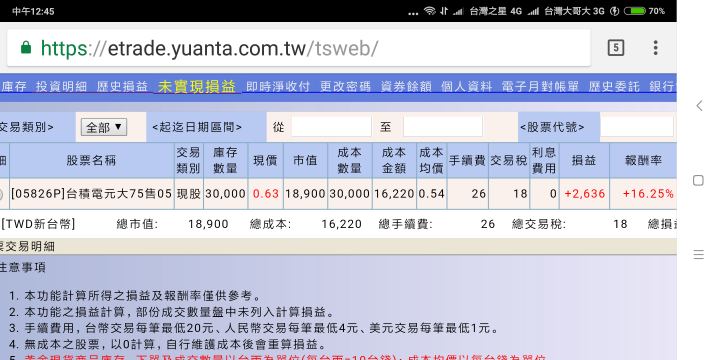Open the 歷史委託 tab
The width and height of the screenshot is (720, 360).
[614, 86]
